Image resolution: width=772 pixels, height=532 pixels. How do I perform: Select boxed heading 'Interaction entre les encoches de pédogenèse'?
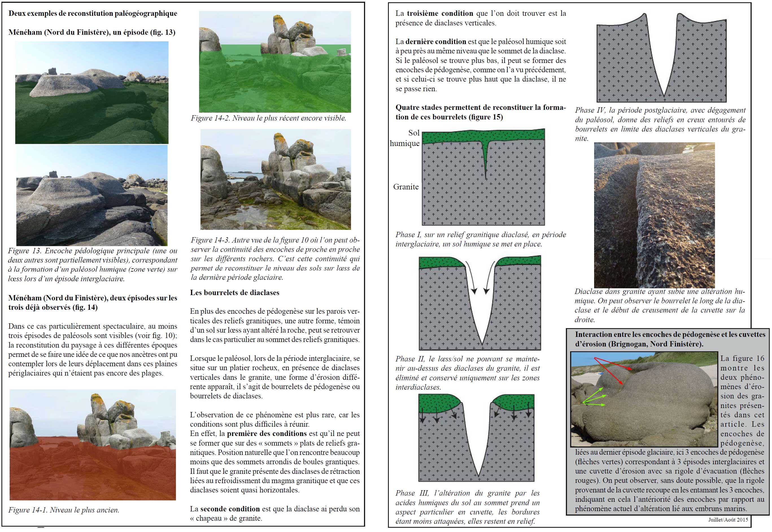coord(670,339)
